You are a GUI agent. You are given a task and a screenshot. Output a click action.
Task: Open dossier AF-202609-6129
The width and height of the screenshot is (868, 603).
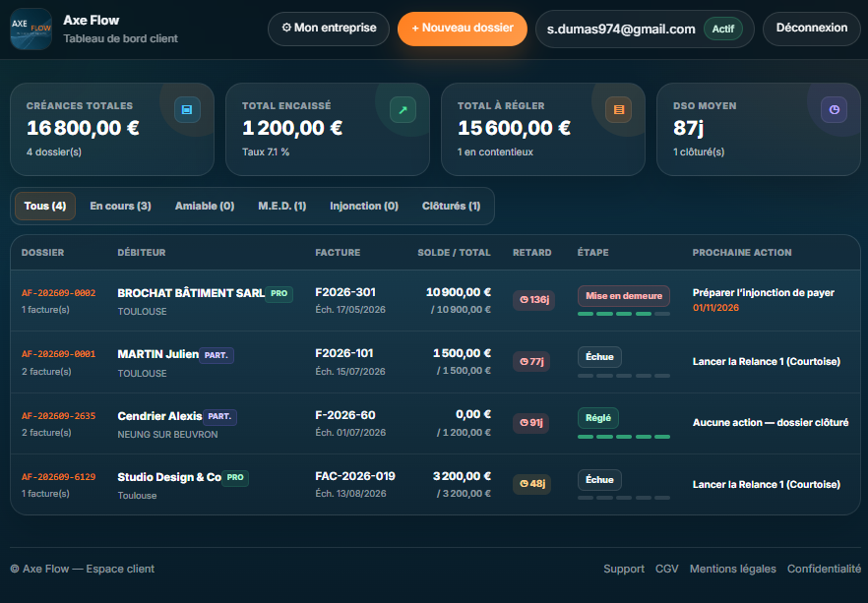pyautogui.click(x=59, y=477)
